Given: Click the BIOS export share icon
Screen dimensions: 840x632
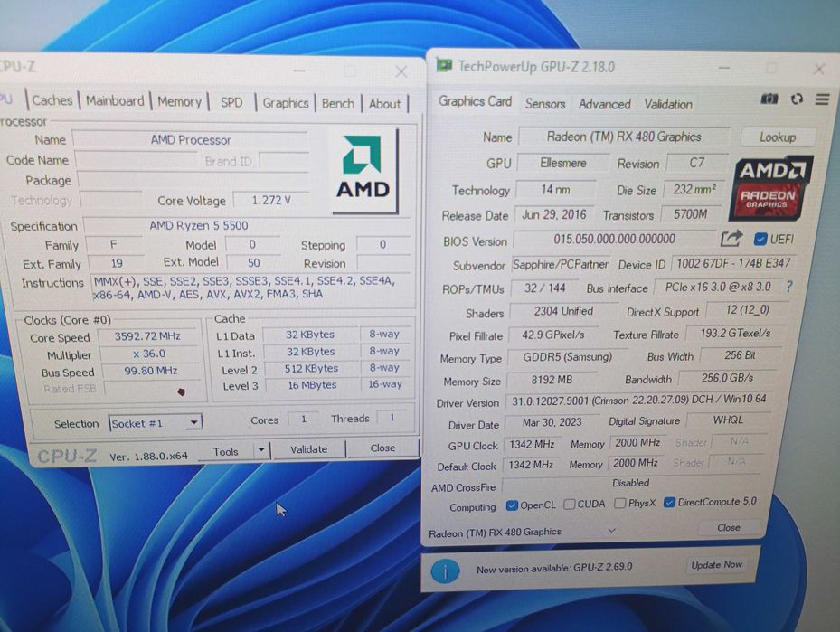Looking at the screenshot, I should (x=731, y=238).
